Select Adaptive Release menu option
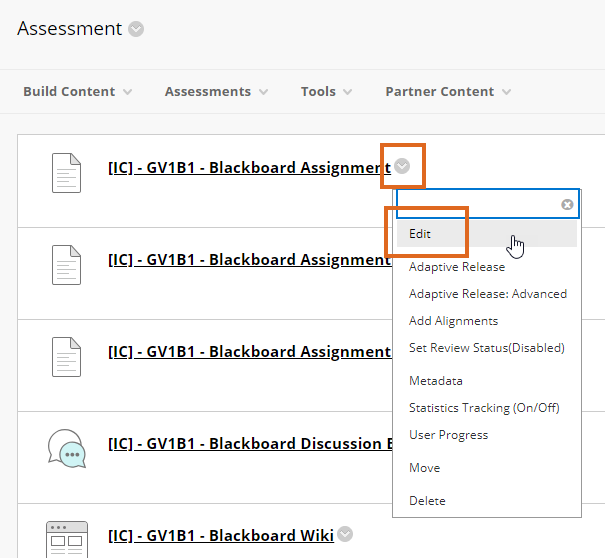 (457, 267)
